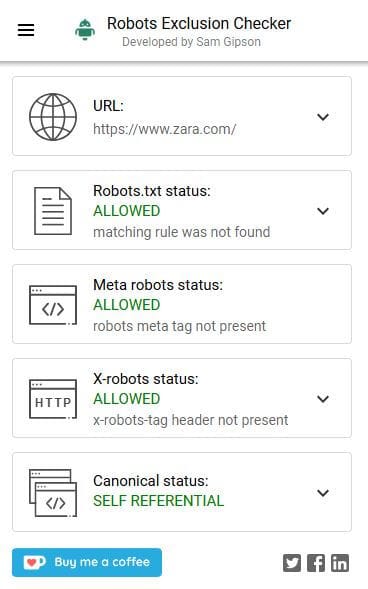Expand the Canonical status chevron
The image size is (368, 589).
tap(323, 492)
